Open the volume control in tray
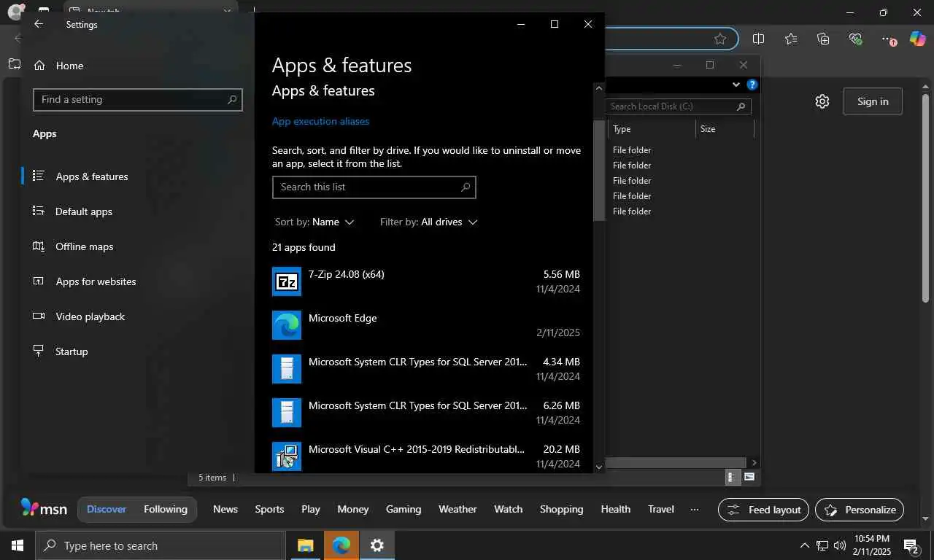The image size is (934, 560). 839,545
